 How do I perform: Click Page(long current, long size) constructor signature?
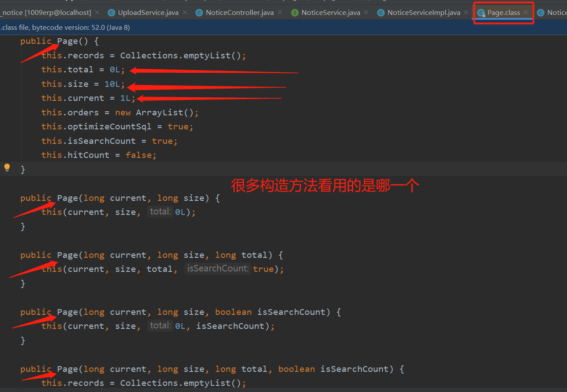pos(133,198)
